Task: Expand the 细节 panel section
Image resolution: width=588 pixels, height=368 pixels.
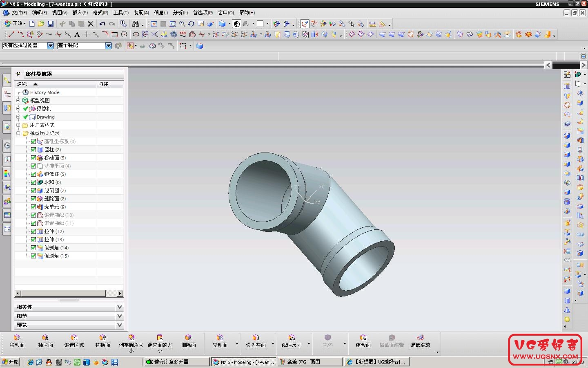Action: pyautogui.click(x=120, y=316)
